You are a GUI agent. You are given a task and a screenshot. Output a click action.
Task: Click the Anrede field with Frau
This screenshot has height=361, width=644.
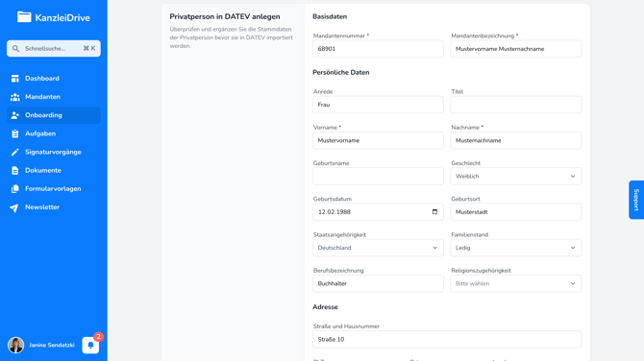tap(378, 105)
